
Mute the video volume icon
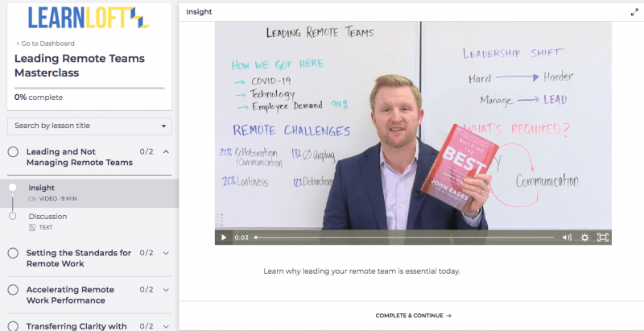[567, 238]
